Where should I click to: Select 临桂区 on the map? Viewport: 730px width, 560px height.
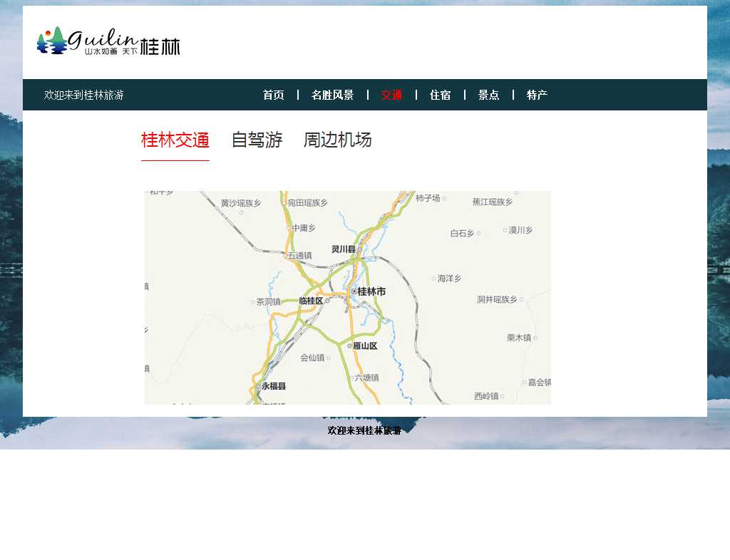coord(311,301)
